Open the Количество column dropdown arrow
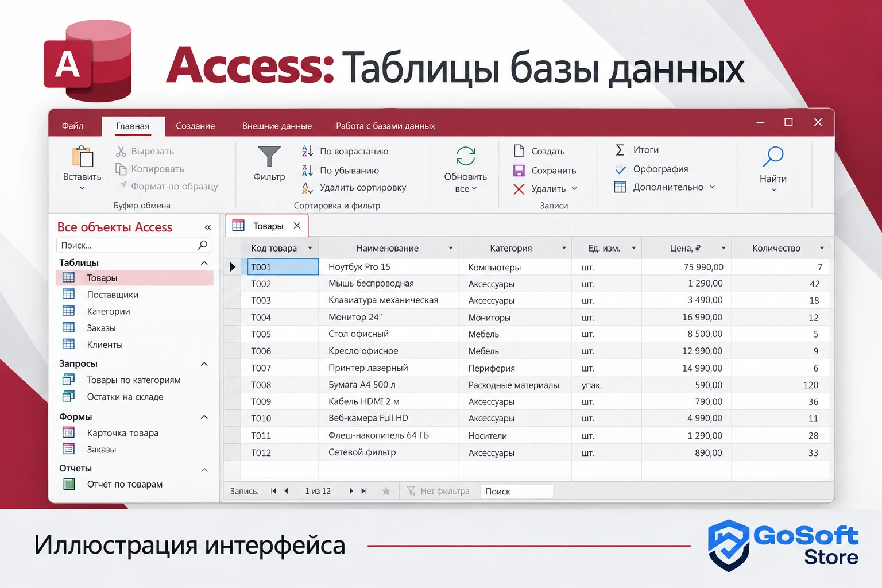Viewport: 882px width, 588px height. pyautogui.click(x=822, y=248)
